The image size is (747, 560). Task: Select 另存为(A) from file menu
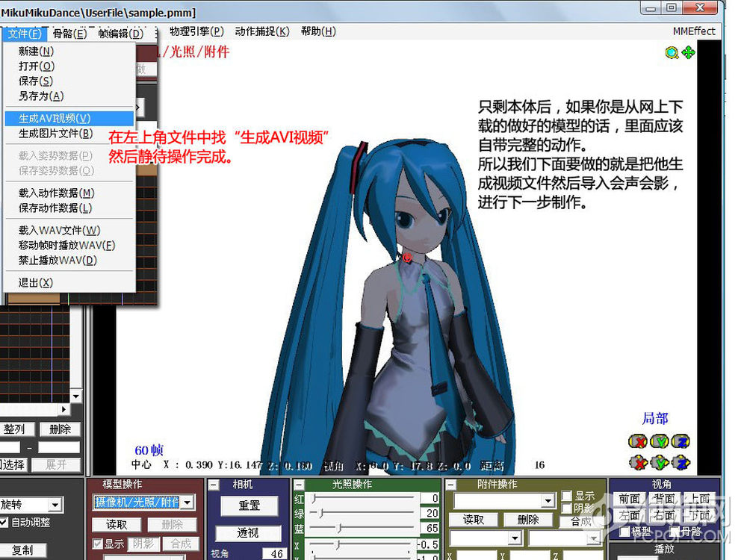click(69, 96)
